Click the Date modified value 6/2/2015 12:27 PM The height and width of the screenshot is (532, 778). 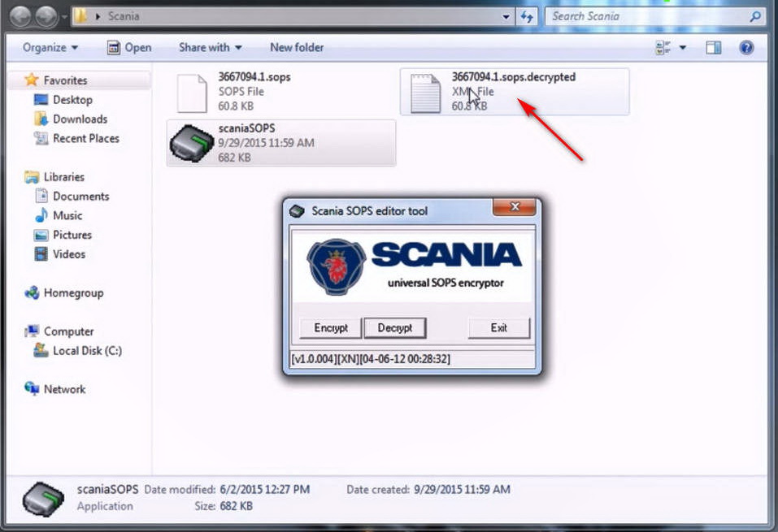264,490
